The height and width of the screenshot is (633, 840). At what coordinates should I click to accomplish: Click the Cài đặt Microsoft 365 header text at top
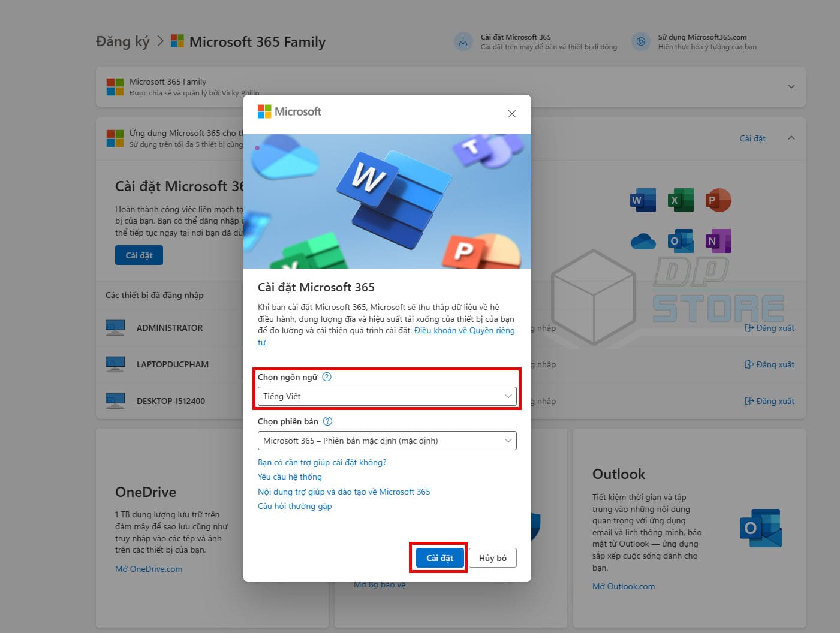(516, 37)
